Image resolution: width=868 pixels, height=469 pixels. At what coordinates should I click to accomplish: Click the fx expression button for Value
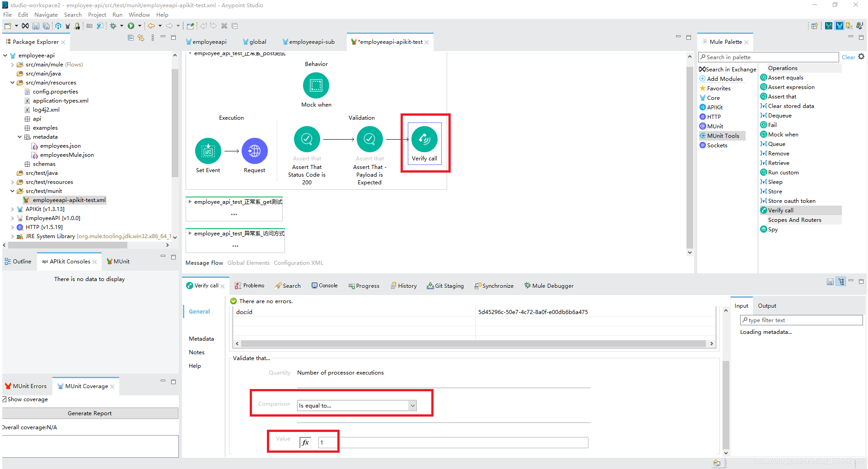tap(305, 442)
